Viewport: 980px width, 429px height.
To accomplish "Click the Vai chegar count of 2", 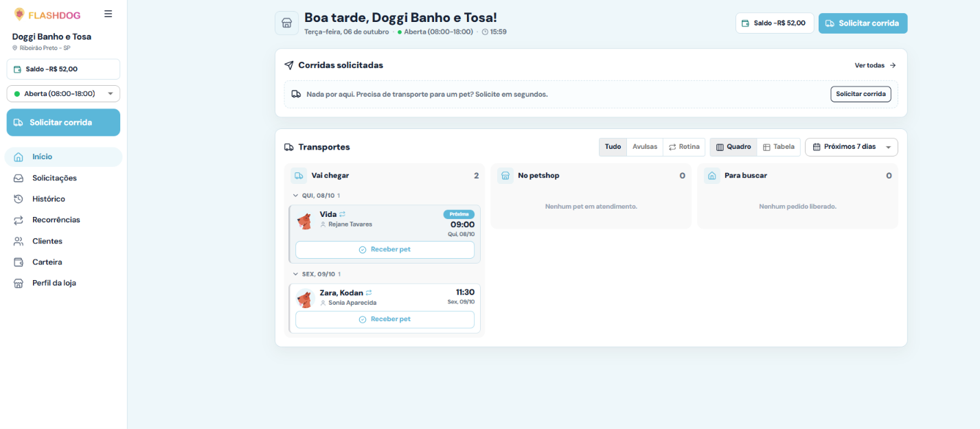I will [x=476, y=176].
